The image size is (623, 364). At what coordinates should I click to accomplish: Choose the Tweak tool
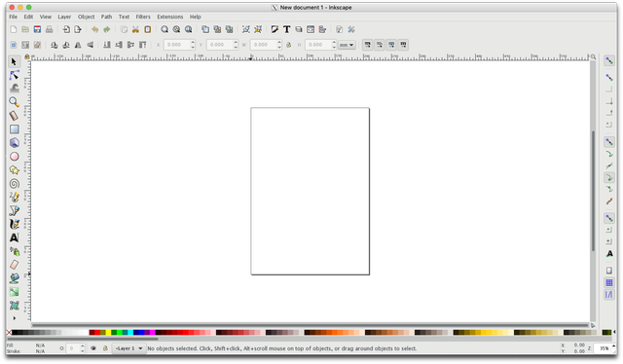pyautogui.click(x=14, y=89)
